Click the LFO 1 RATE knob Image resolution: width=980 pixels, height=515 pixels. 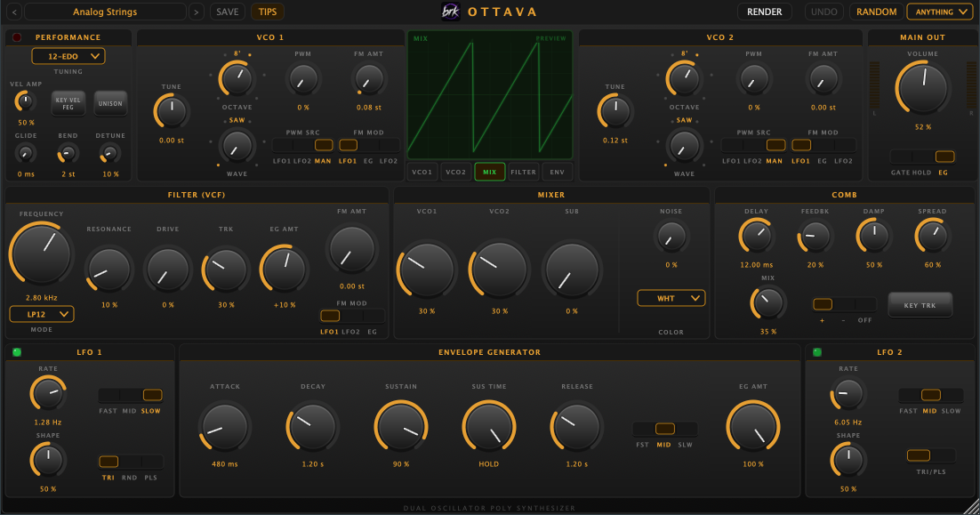[48, 394]
